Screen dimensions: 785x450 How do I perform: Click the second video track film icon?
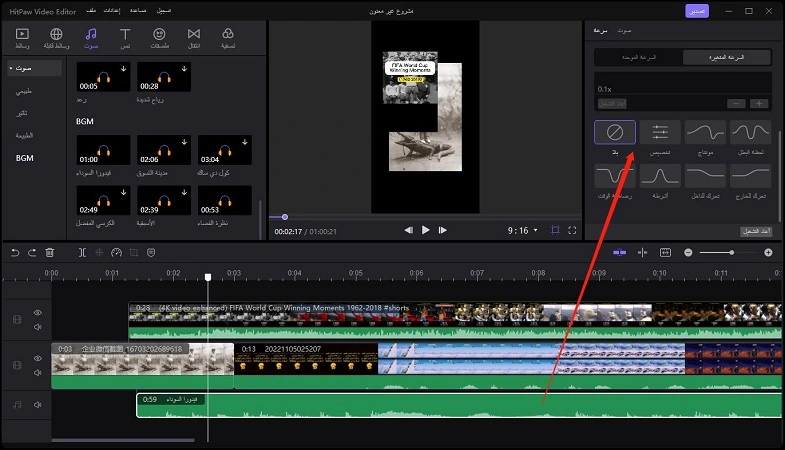pos(17,365)
